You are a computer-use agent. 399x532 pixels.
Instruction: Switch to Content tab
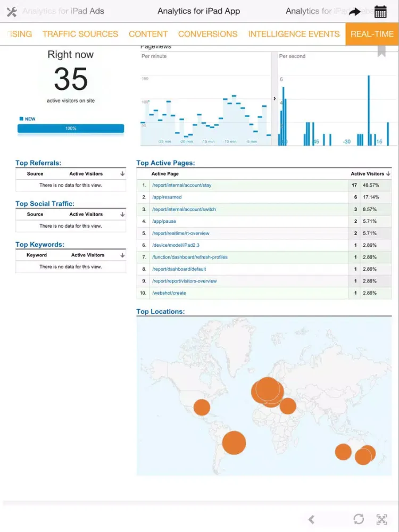pyautogui.click(x=148, y=34)
